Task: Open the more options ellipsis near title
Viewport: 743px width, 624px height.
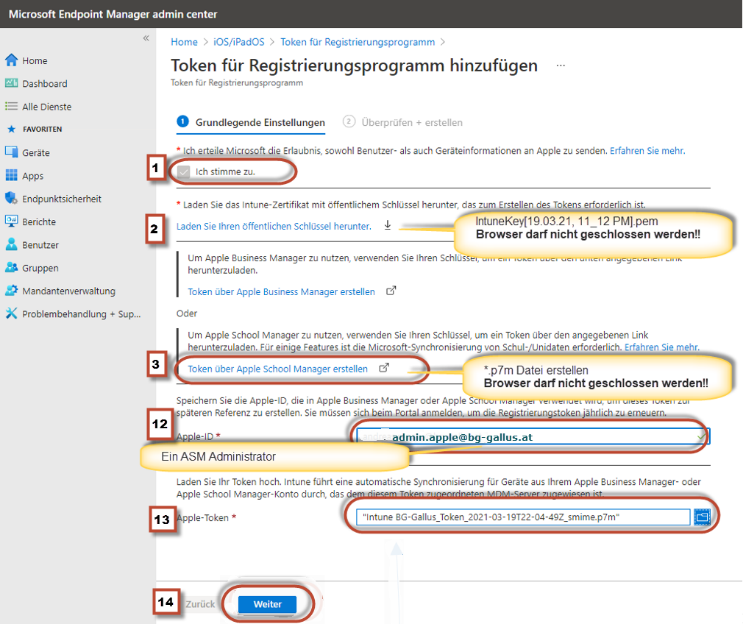Action: pyautogui.click(x=561, y=65)
